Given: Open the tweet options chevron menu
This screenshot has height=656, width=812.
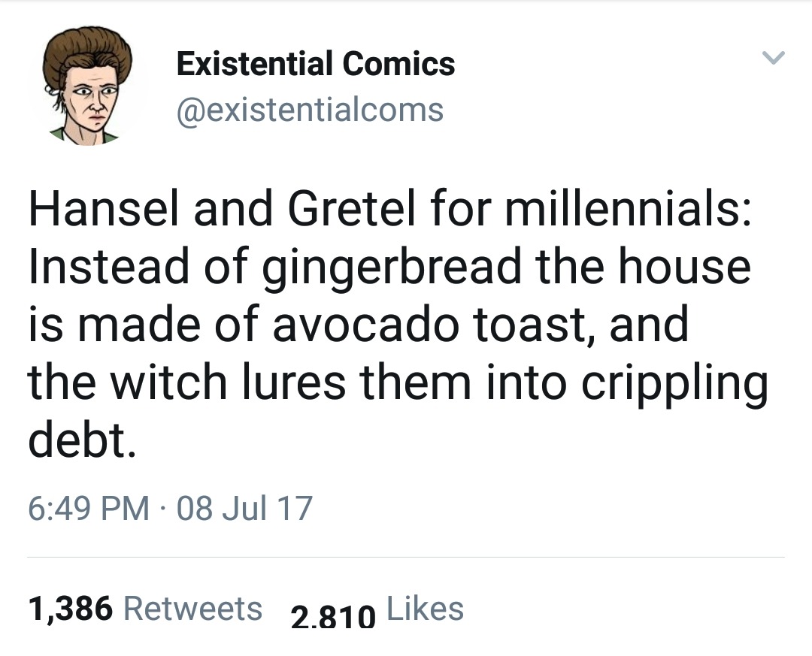Looking at the screenshot, I should pos(774,57).
